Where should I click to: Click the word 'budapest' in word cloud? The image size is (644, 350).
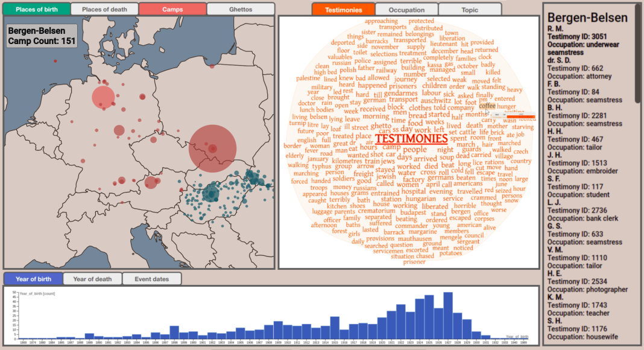pyautogui.click(x=413, y=212)
